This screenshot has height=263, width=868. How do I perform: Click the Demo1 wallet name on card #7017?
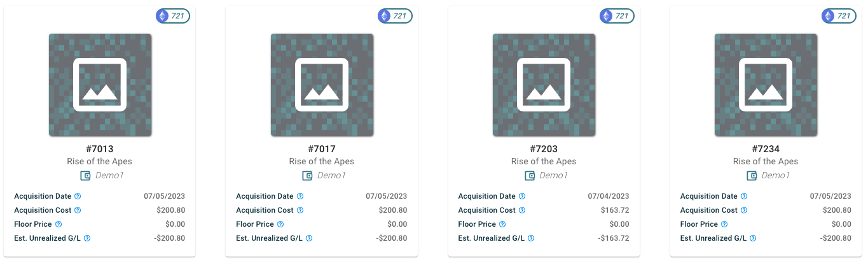[x=331, y=176]
